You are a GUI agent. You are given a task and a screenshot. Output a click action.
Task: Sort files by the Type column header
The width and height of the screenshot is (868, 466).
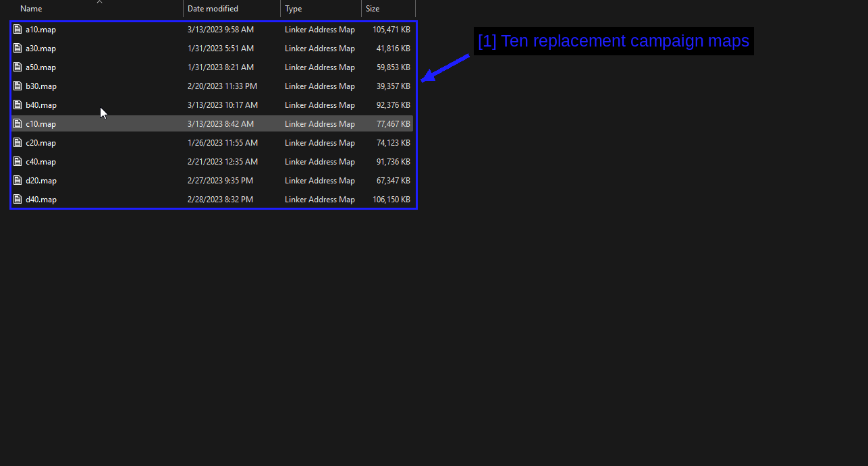pyautogui.click(x=293, y=9)
